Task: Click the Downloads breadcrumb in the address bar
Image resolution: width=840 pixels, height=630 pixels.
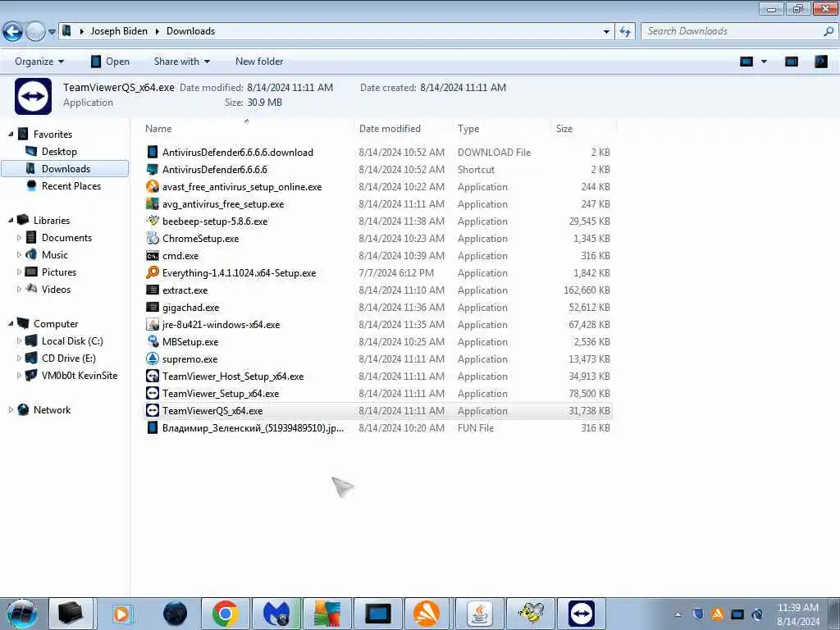Action: click(190, 31)
